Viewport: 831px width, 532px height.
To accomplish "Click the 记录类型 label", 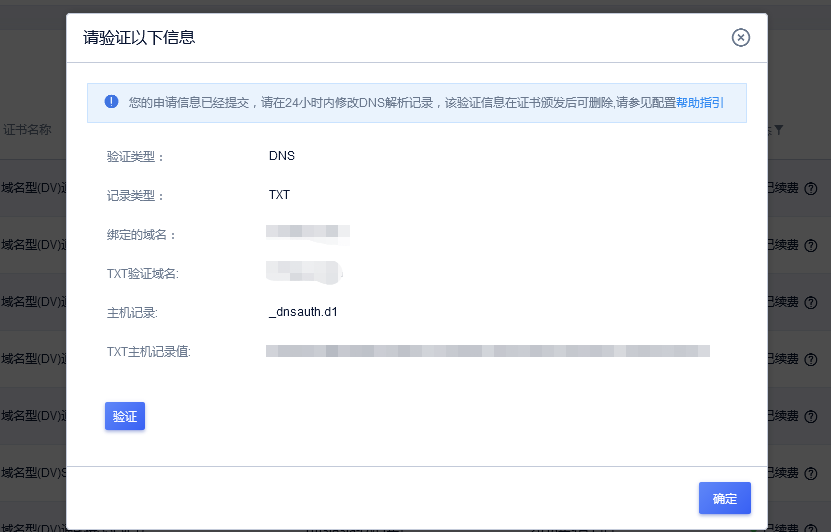I will pos(135,196).
